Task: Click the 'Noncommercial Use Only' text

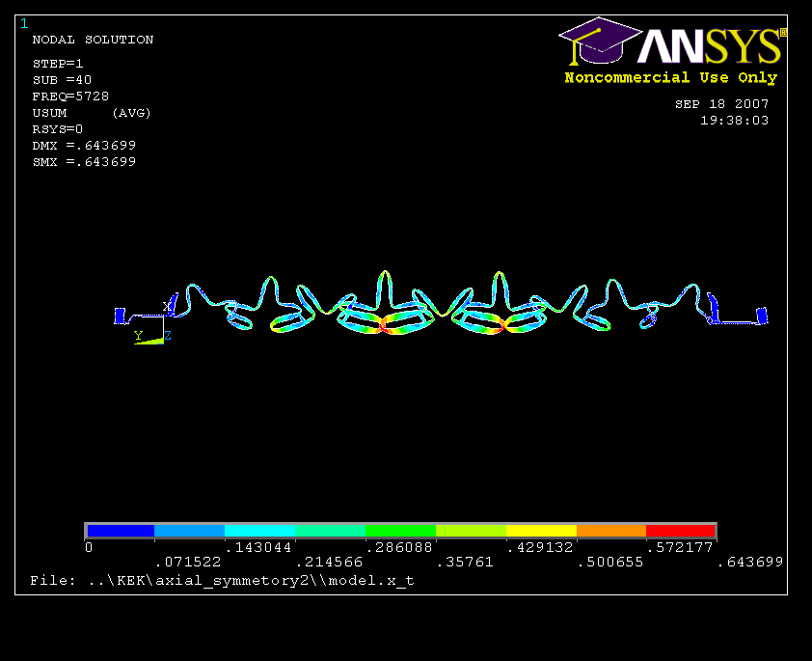Action: point(671,78)
